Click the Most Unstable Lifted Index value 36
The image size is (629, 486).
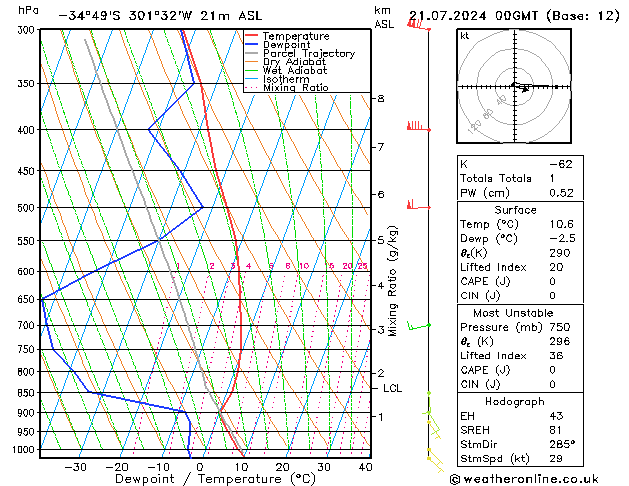point(556,356)
